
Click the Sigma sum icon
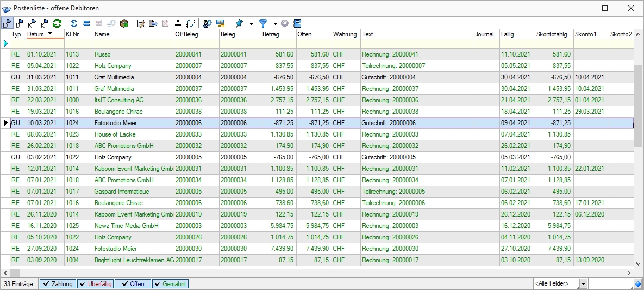point(74,23)
